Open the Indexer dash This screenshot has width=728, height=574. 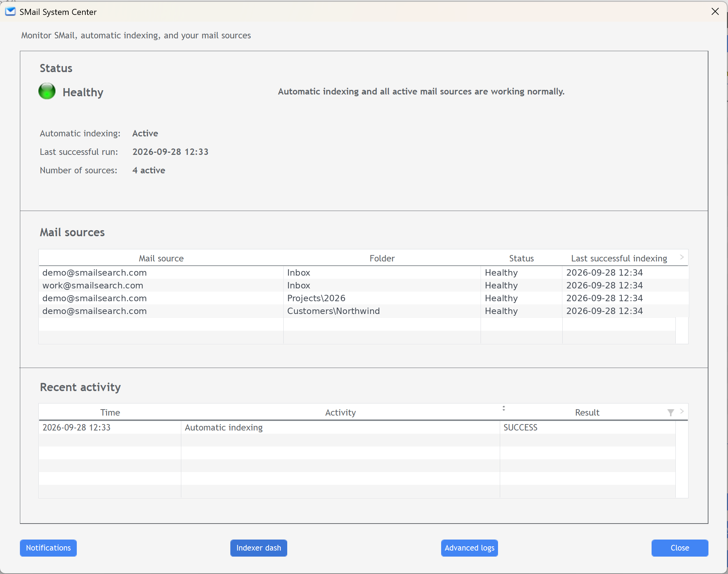259,548
